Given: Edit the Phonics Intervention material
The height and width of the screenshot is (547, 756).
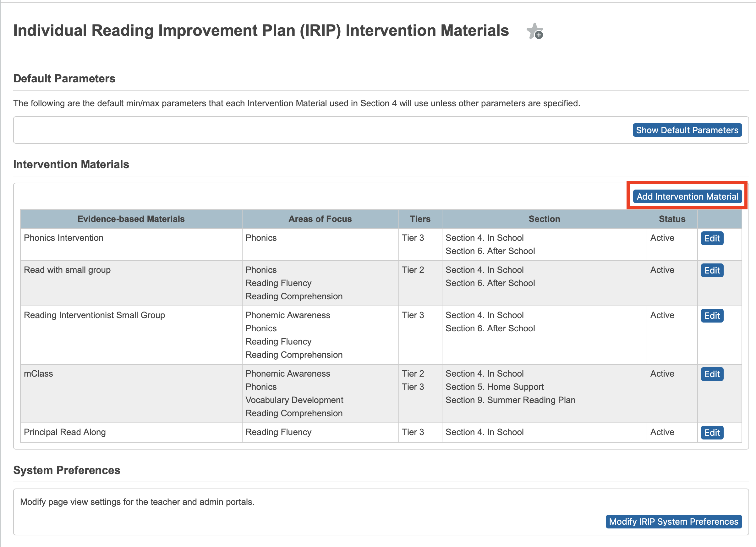Looking at the screenshot, I should point(712,238).
